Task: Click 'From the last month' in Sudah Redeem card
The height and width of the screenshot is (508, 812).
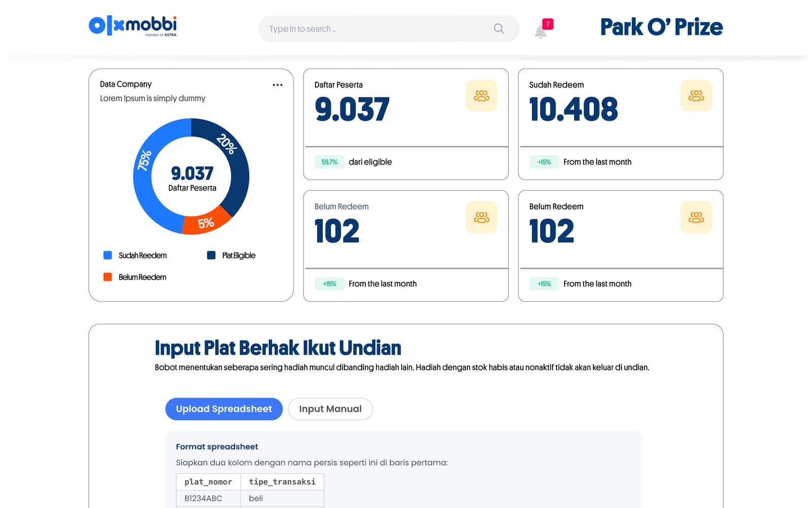Action: [597, 162]
